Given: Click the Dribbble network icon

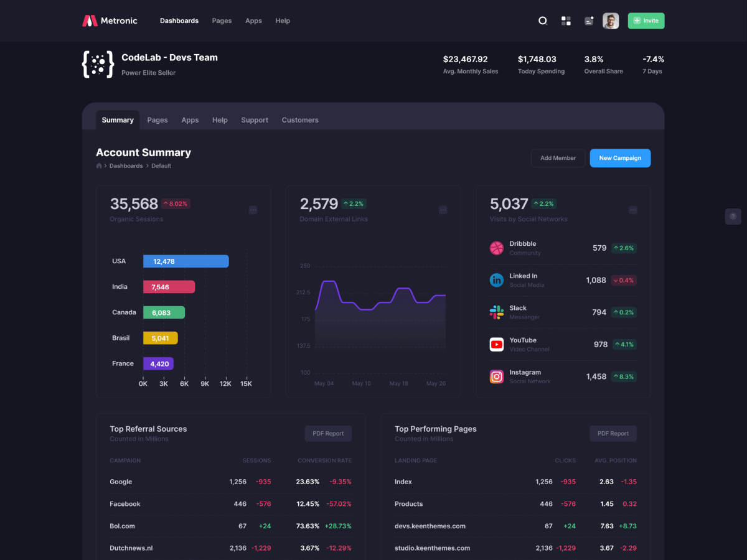Looking at the screenshot, I should tap(496, 248).
